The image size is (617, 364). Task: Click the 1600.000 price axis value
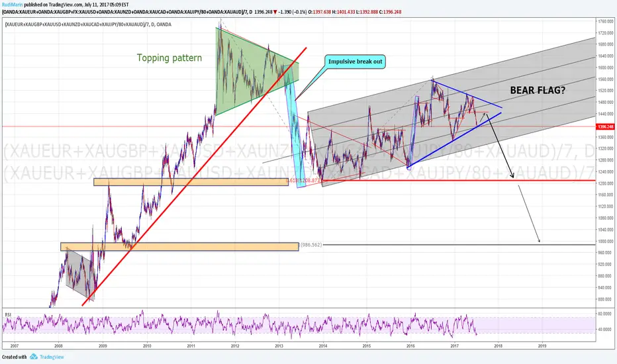pyautogui.click(x=605, y=68)
